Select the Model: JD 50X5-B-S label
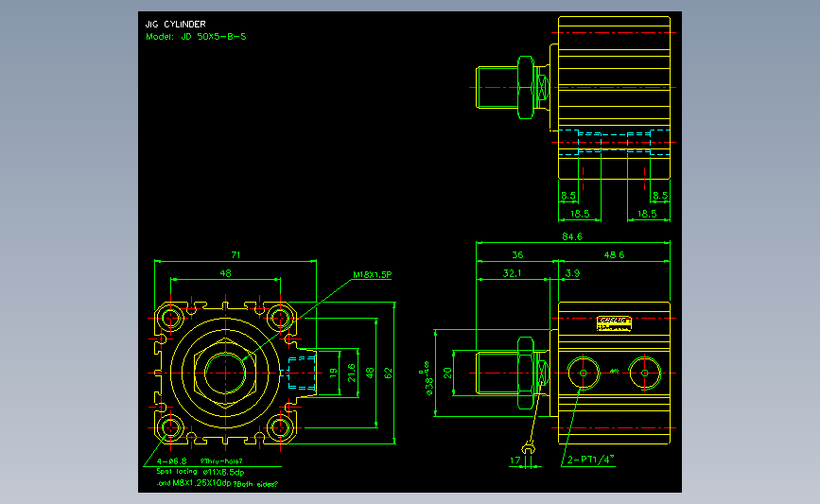 click(x=196, y=37)
